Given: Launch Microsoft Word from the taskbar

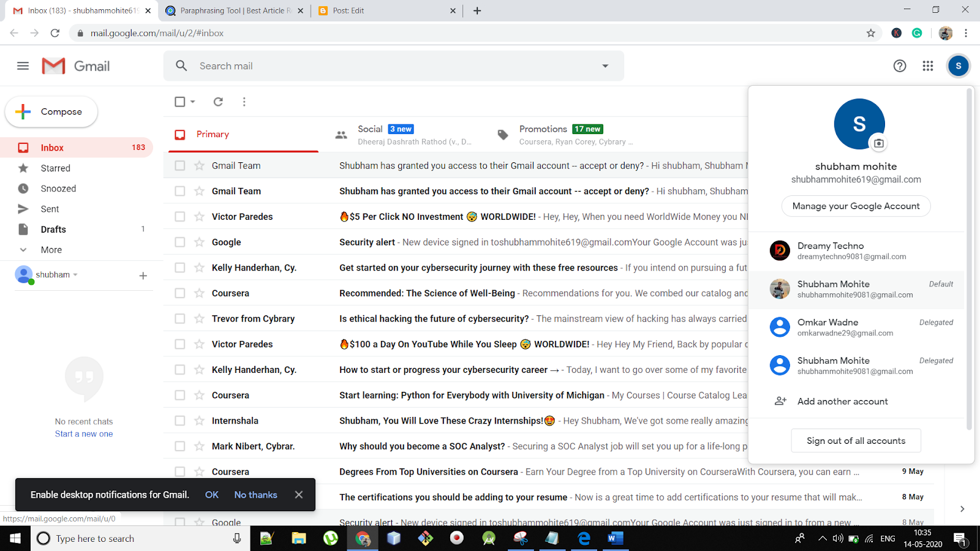Looking at the screenshot, I should [616, 538].
